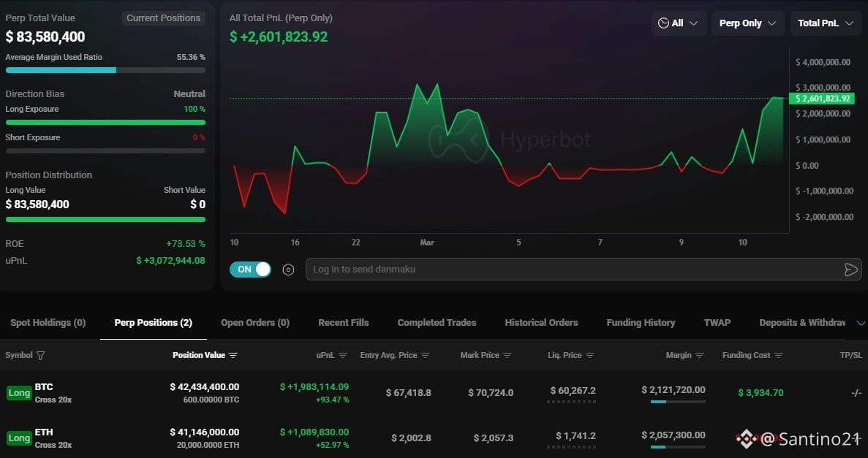Select Perp Positions (2) tab

(x=154, y=322)
